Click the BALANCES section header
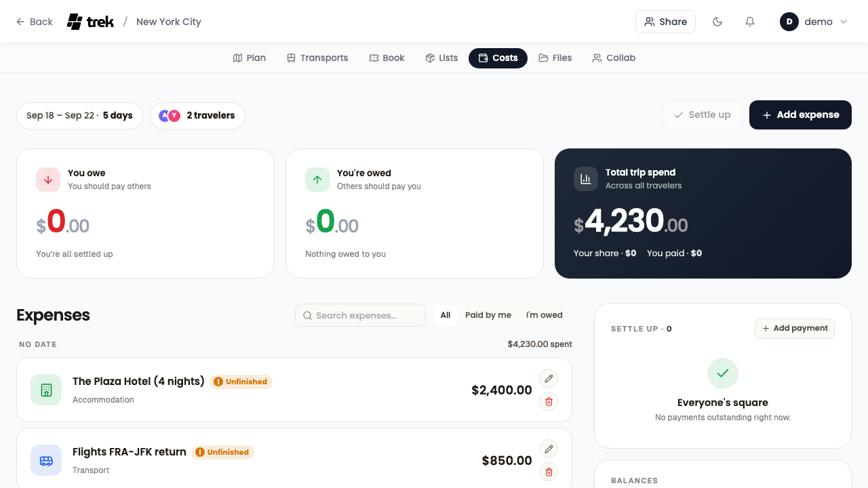This screenshot has height=488, width=868. click(x=635, y=481)
